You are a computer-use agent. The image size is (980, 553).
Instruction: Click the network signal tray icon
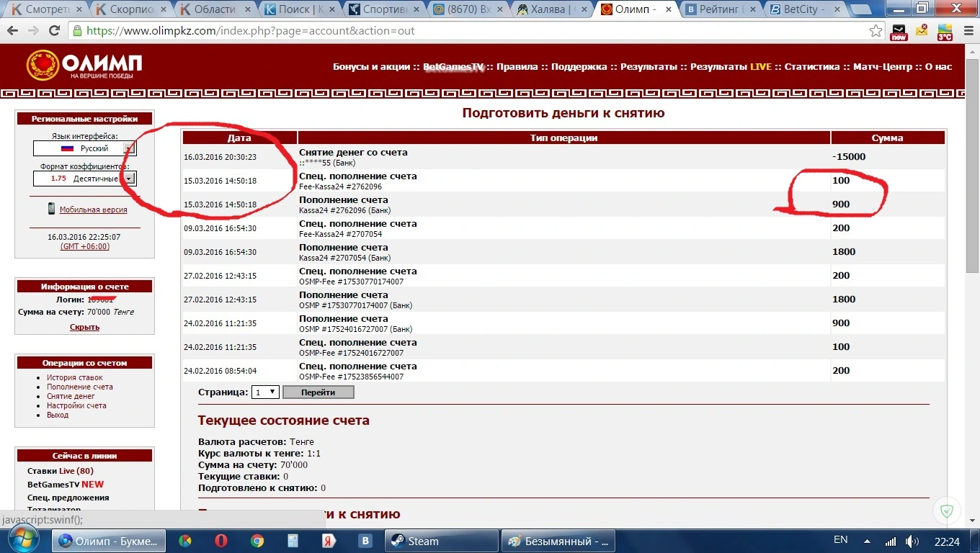click(x=891, y=541)
